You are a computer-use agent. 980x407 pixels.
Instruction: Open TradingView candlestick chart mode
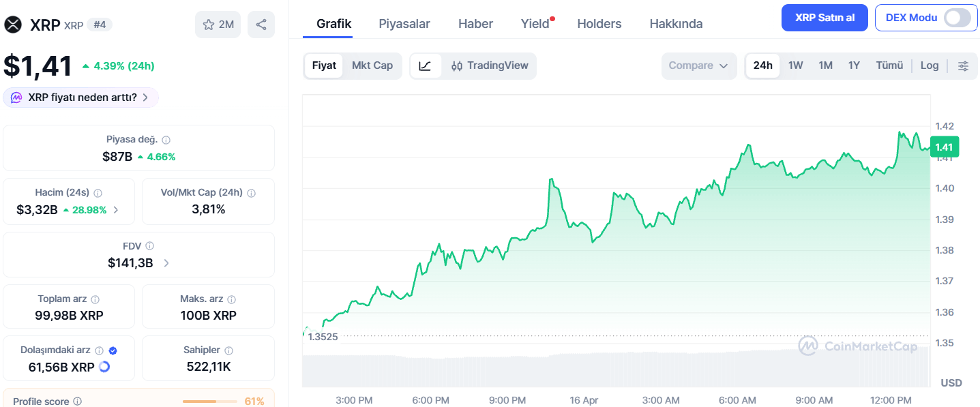489,65
